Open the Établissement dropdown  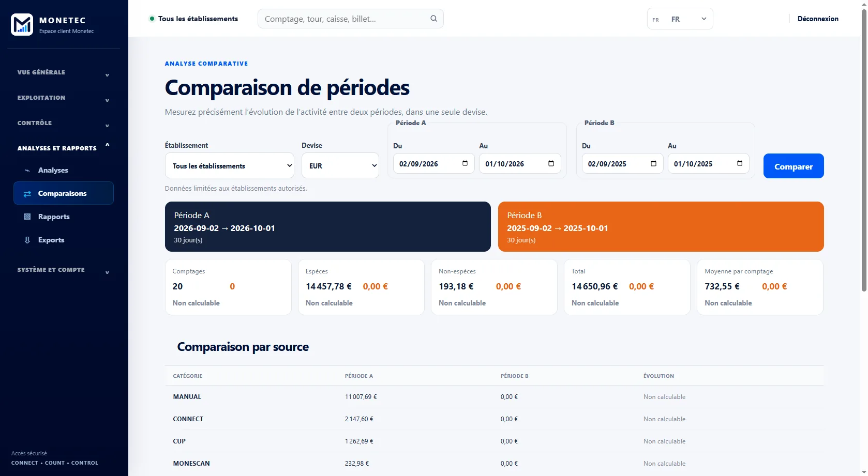230,165
